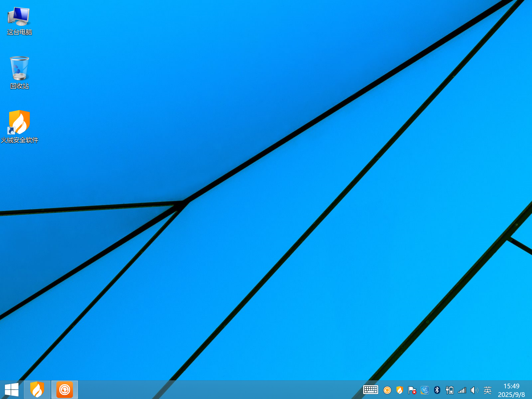Switch input language indicator 英
Image resolution: width=532 pixels, height=399 pixels.
[x=487, y=390]
